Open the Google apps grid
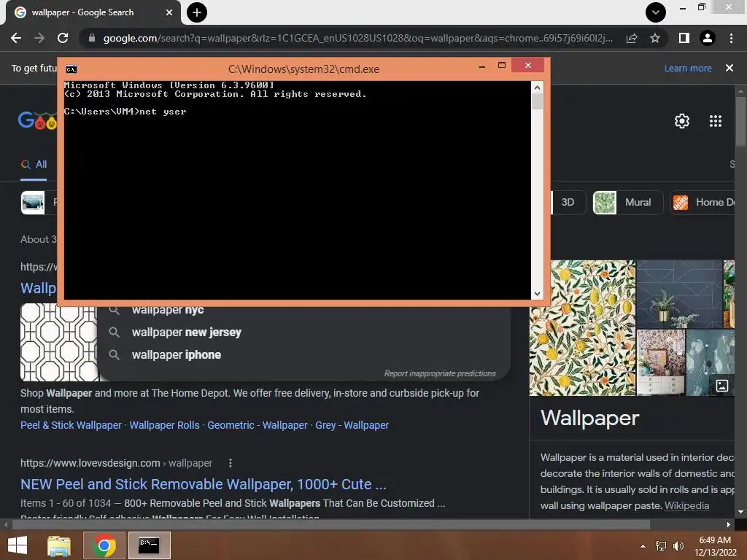This screenshot has width=747, height=560. [x=715, y=121]
